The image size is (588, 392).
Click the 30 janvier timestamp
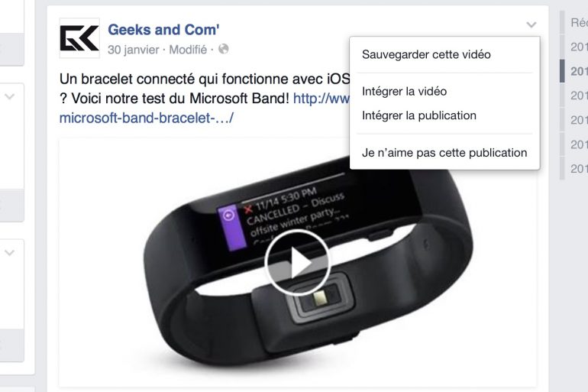pos(133,50)
